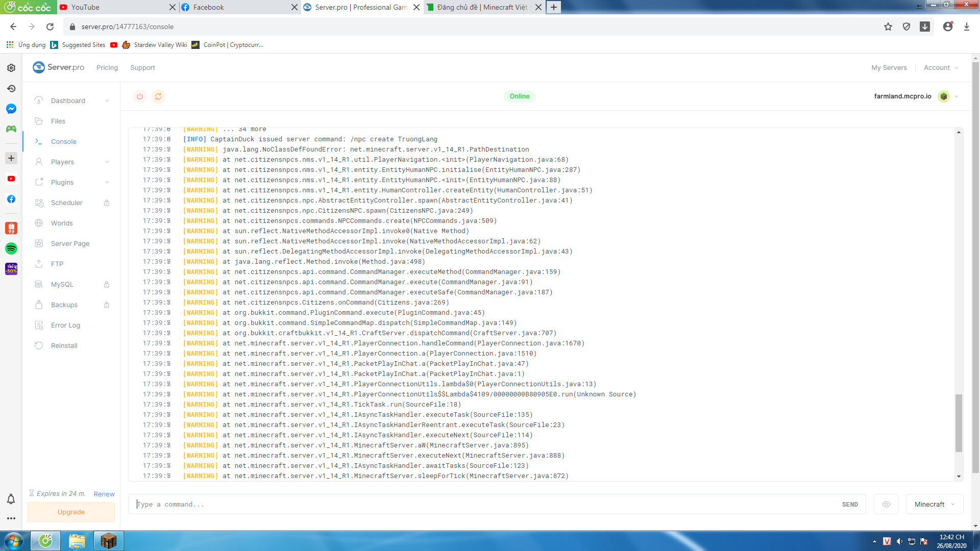The image size is (980, 551).
Task: Click the Upgrade button
Action: 71,512
